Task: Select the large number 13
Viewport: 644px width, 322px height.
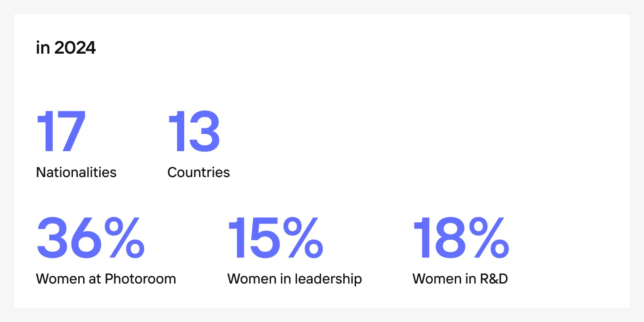Action: (194, 132)
